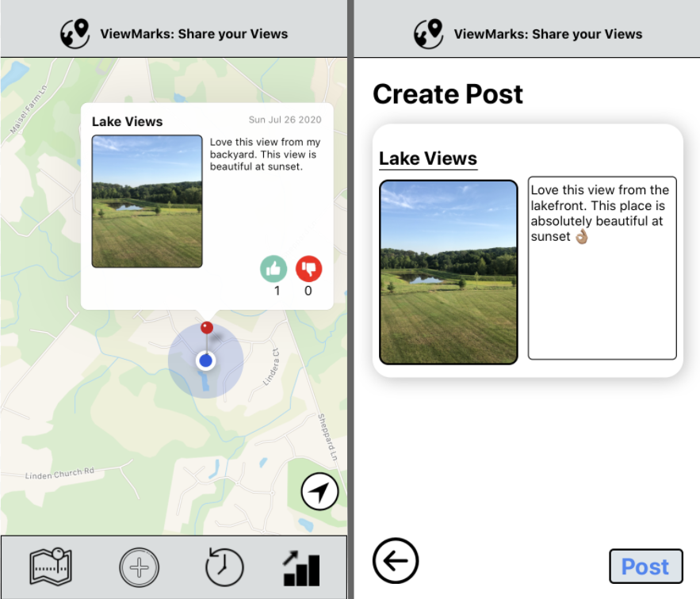Tap the like count 1
Viewport: 700px width, 599px height.
[277, 291]
